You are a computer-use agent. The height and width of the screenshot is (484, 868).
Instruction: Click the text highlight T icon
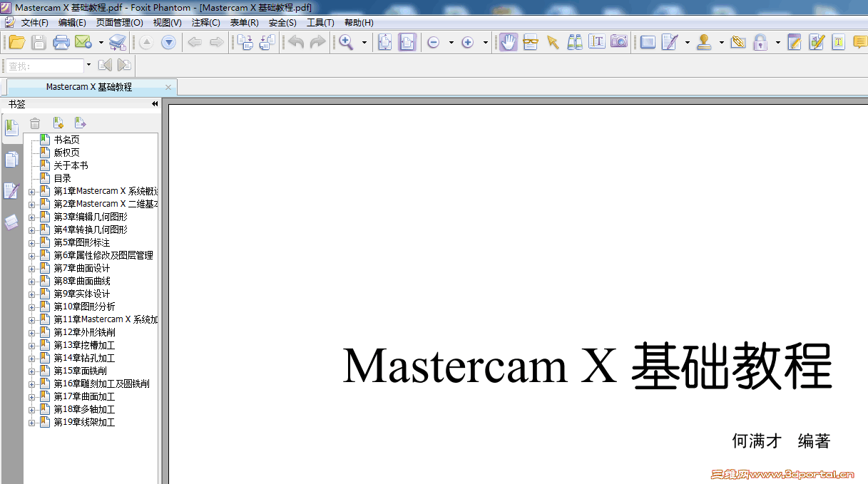839,43
